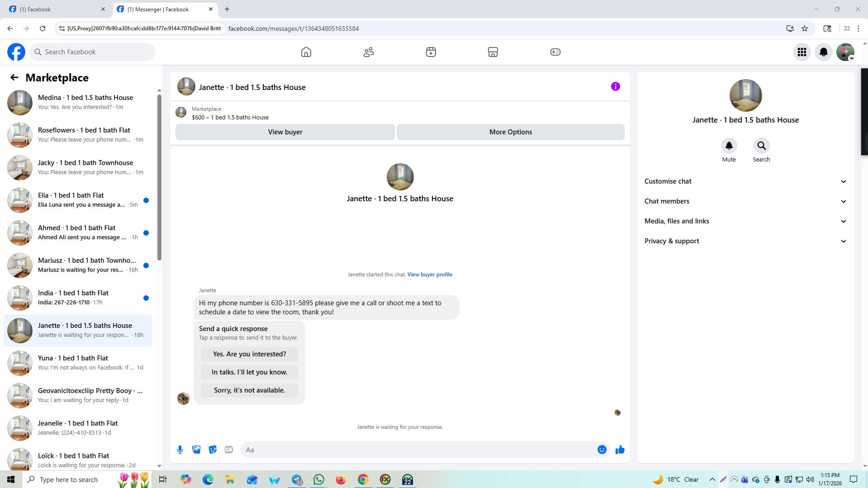Open the Yuna 1 bed 1 bath Flat chat
Viewport: 868px width, 488px height.
78,363
